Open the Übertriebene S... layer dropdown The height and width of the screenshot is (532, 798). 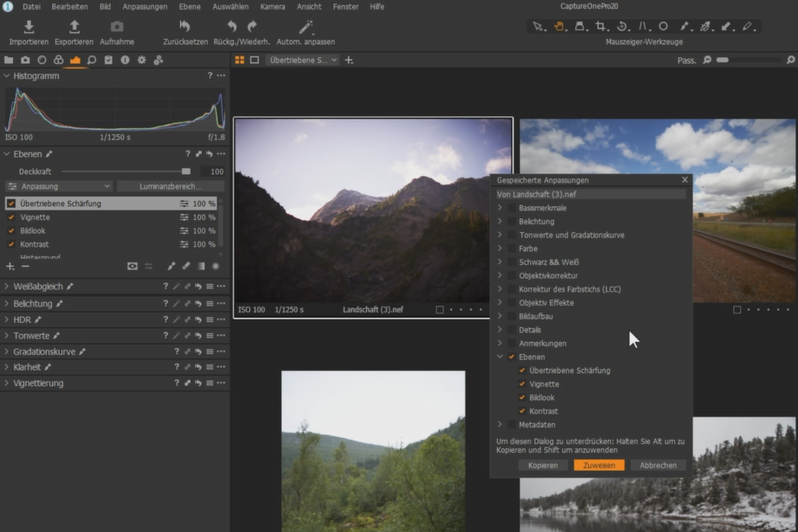click(x=303, y=60)
